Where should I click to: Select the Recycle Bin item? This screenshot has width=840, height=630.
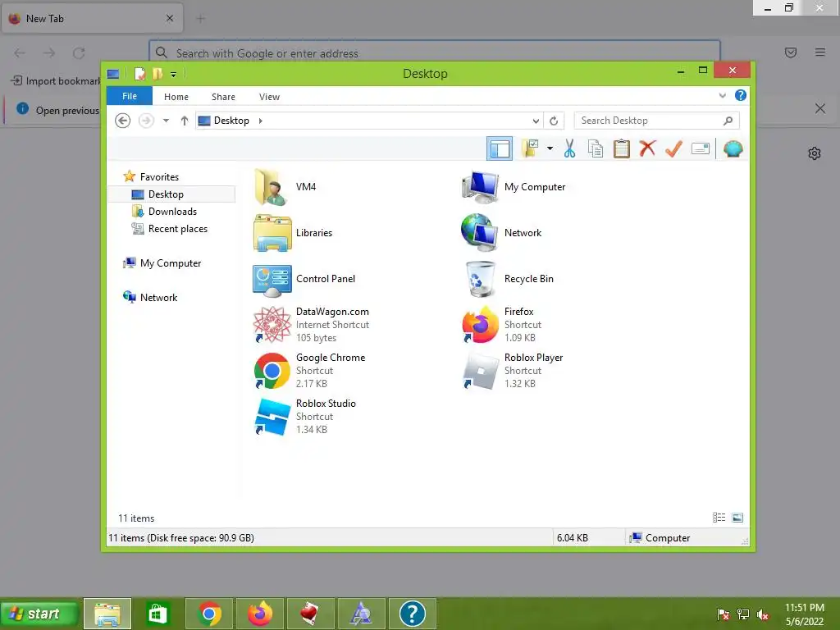point(507,279)
